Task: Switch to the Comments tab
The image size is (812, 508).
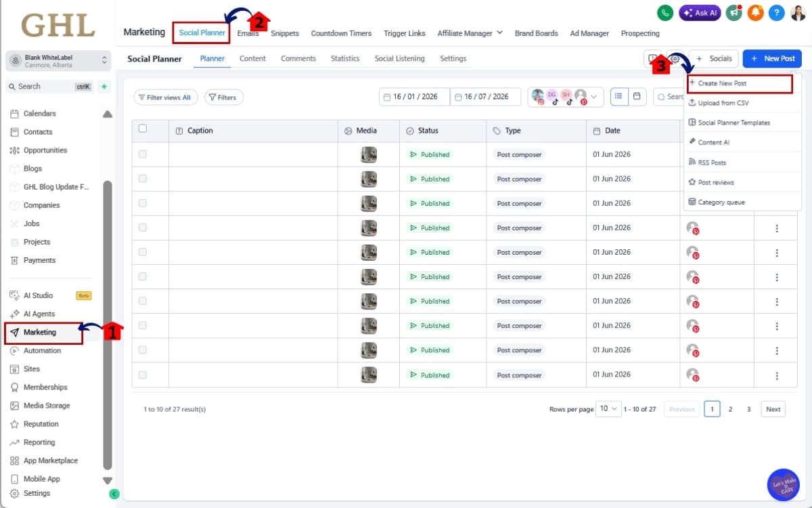Action: [x=298, y=59]
